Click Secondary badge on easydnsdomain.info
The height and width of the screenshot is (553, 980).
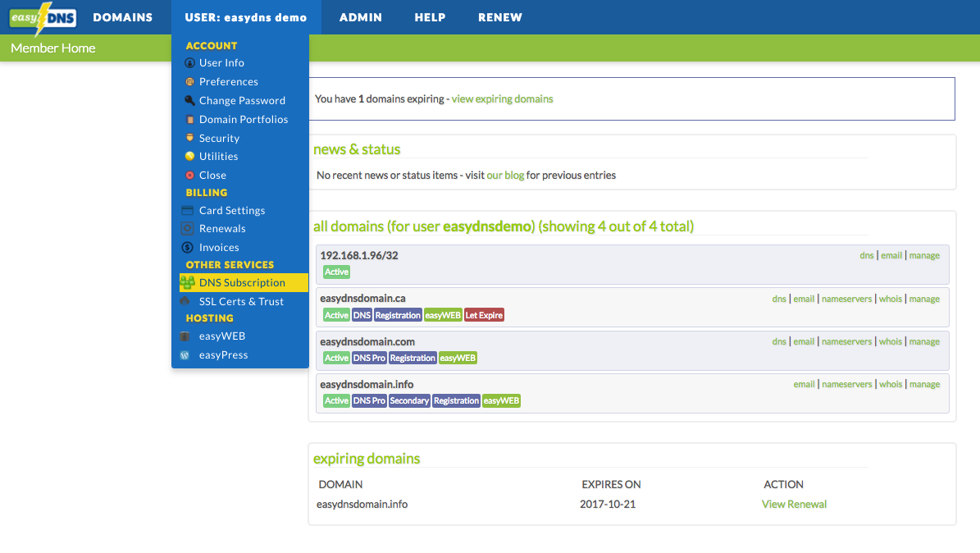point(409,401)
